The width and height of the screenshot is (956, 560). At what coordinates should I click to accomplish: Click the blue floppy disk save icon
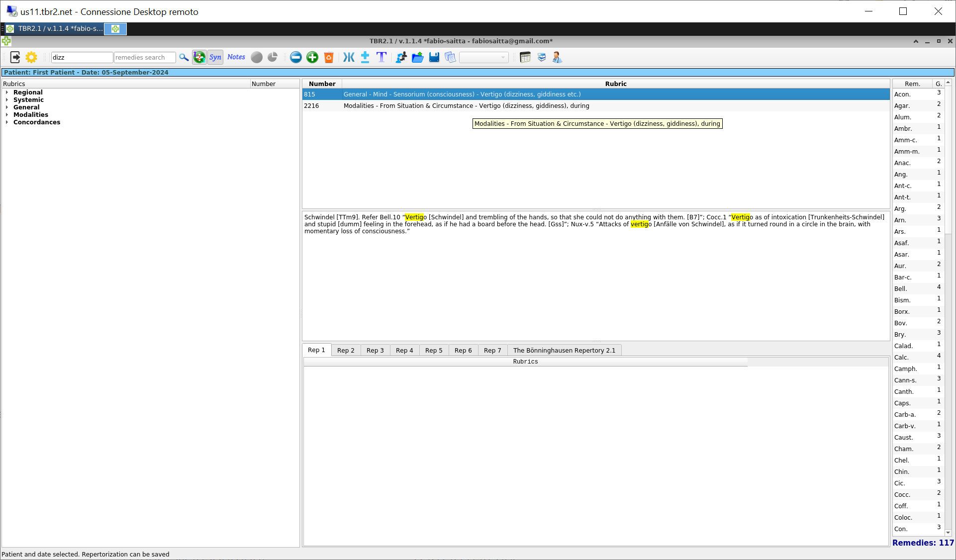click(x=434, y=57)
